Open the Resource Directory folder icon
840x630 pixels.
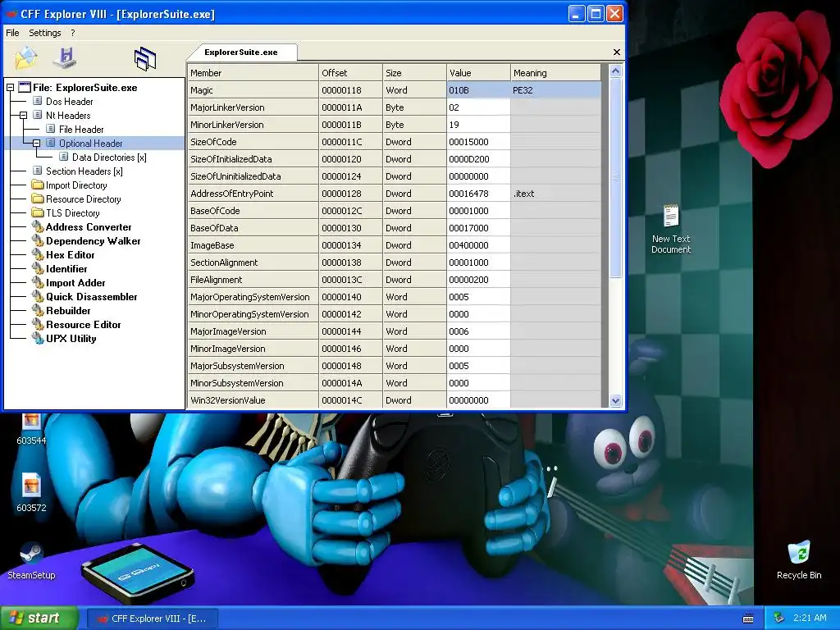[38, 199]
